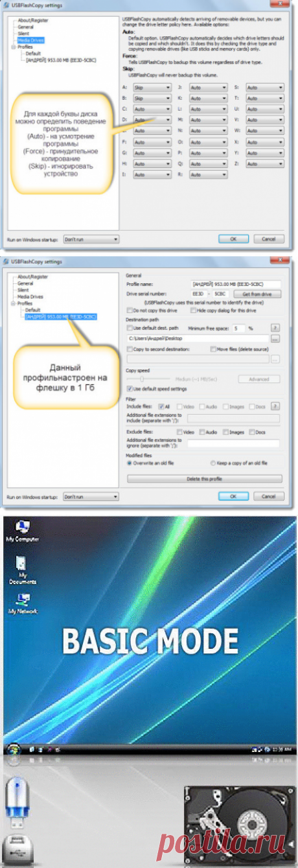The image size is (298, 868).
Task: Click OK in the profile window
Action: 234,497
